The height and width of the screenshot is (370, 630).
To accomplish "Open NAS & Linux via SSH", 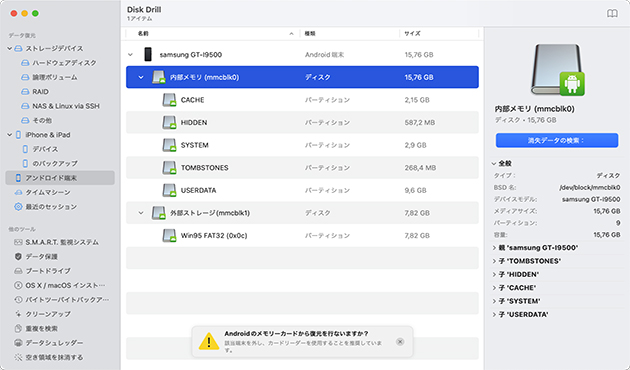I will tap(65, 106).
